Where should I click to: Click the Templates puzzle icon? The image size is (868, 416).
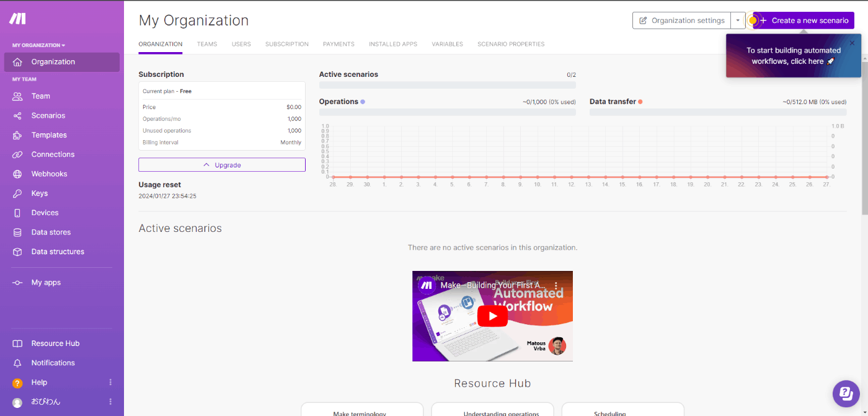point(17,135)
